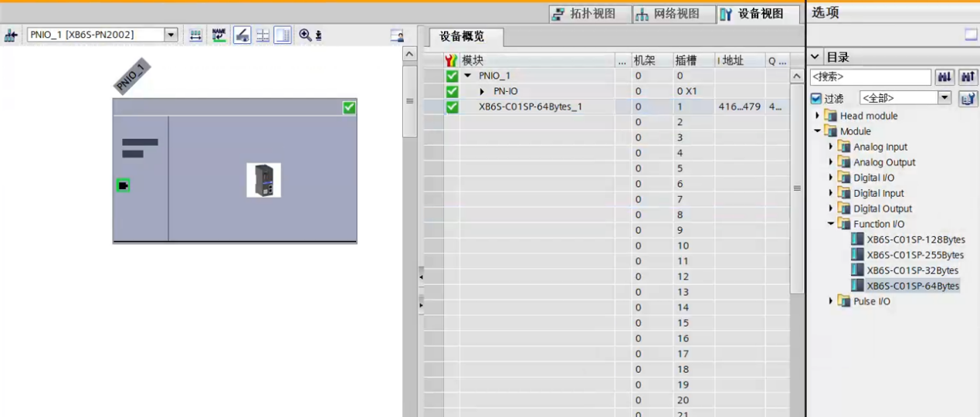Select XB6S-C01SP-128Bytes module in catalog
This screenshot has width=980, height=417.
coord(915,239)
